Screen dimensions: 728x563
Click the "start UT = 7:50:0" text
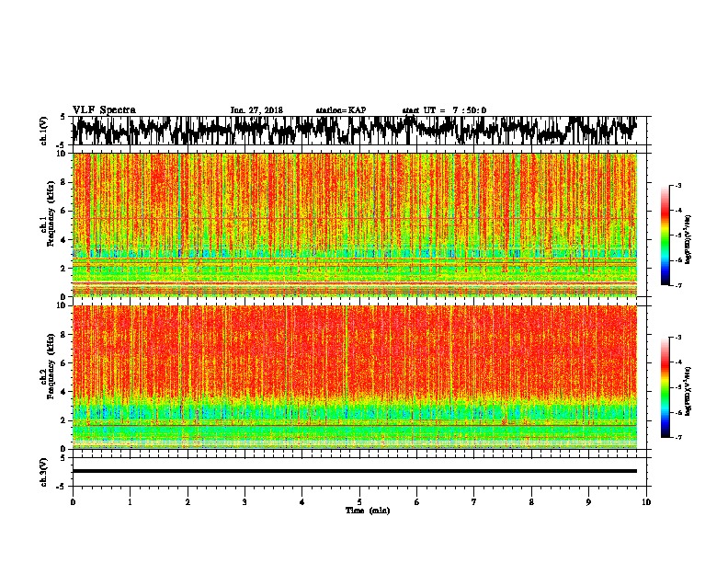point(444,110)
